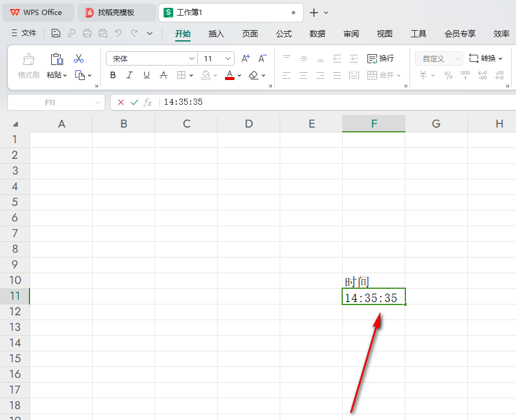The image size is (516, 420).
Task: Toggle Italic formatting
Action: tap(129, 75)
